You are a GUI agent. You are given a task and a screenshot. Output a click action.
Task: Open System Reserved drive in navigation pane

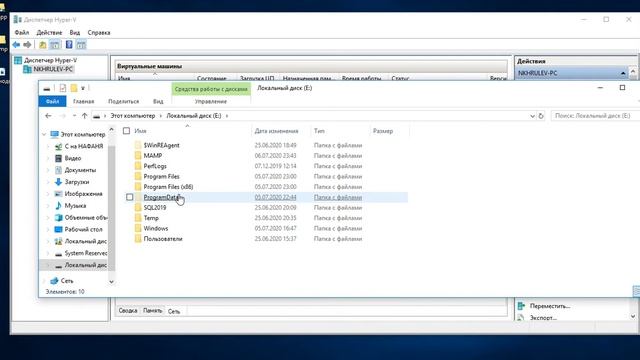(86, 253)
